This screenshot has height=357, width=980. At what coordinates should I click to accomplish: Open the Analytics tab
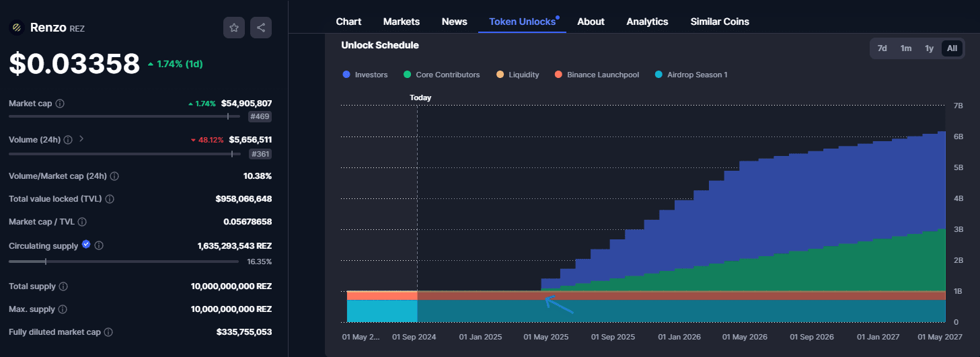pyautogui.click(x=647, y=22)
